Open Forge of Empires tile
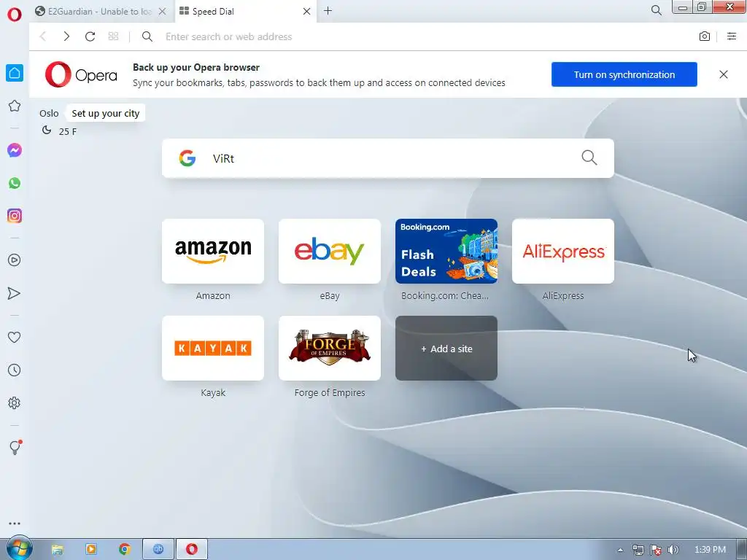 click(x=330, y=348)
